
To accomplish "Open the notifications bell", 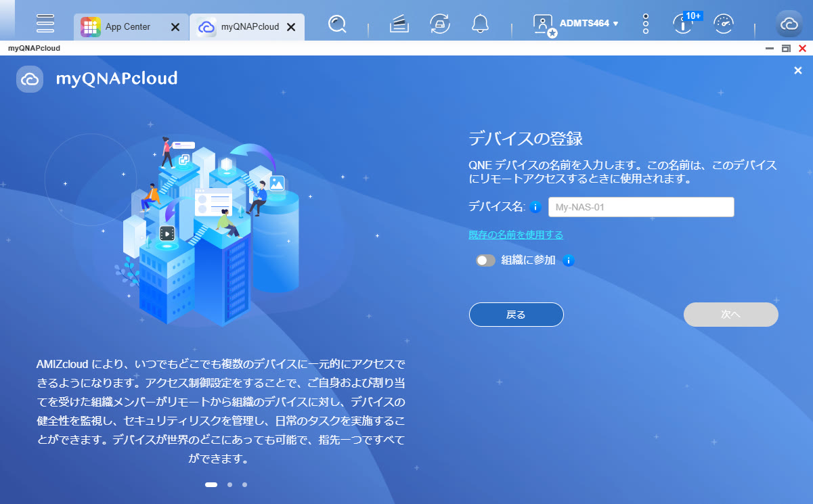I will 480,24.
